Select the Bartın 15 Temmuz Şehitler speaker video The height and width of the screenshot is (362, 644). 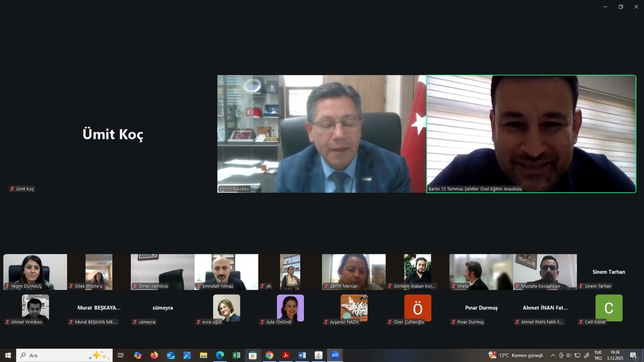[x=531, y=134]
